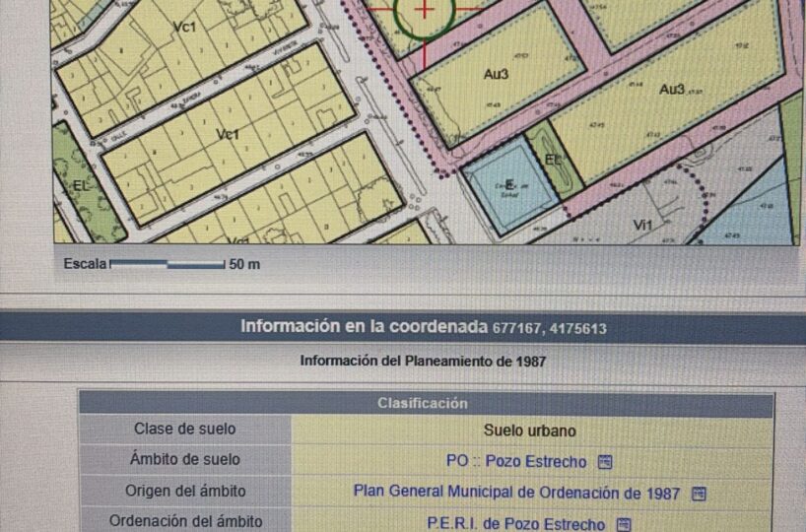Select the blue E facility parcel on map
The image size is (806, 532).
click(x=509, y=185)
